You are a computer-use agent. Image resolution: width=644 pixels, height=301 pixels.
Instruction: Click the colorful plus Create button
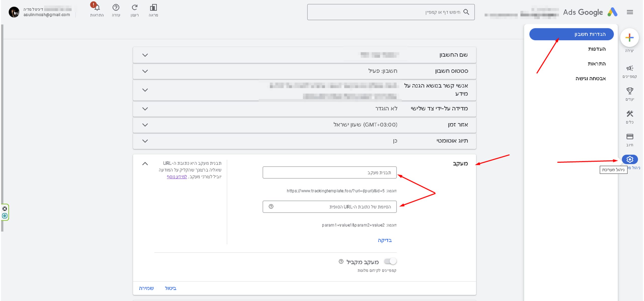click(x=629, y=38)
